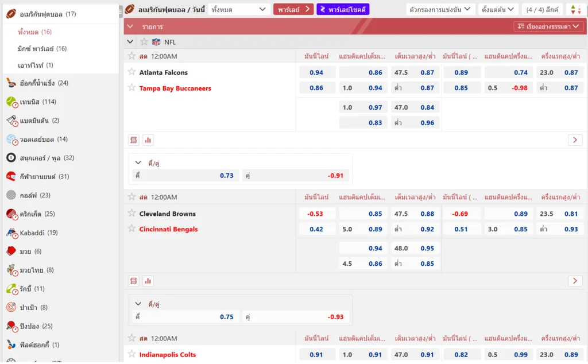This screenshot has width=588, height=364.
Task: Select Atlanta Falcons moneyline odds 0.94
Action: 316,72
